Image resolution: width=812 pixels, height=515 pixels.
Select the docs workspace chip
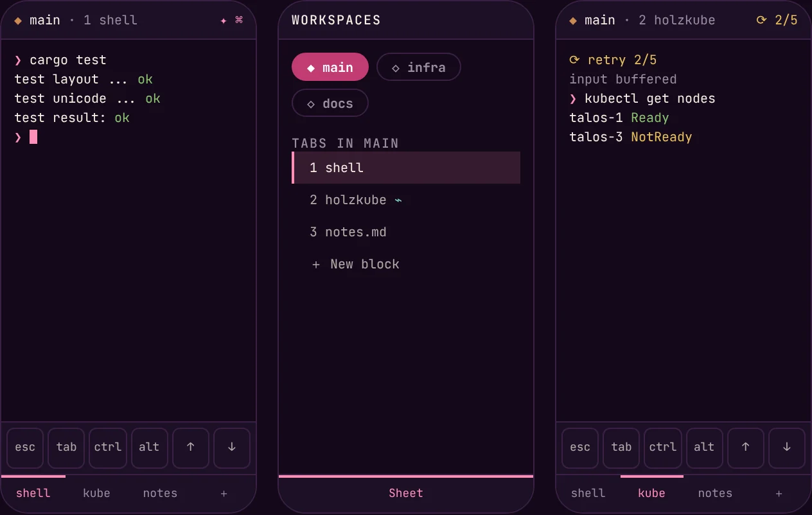tap(330, 103)
